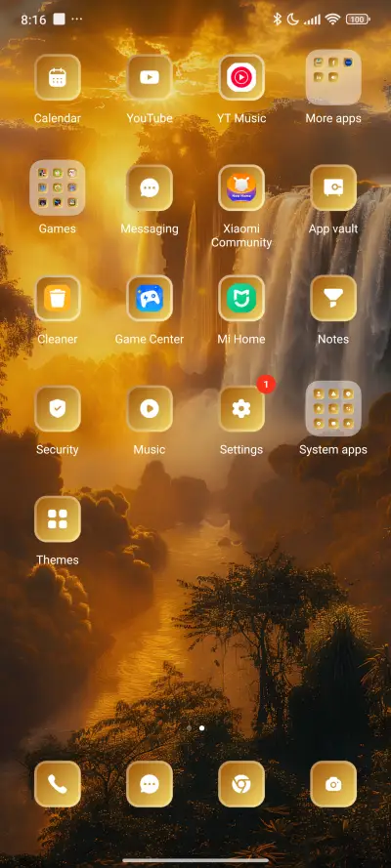Image resolution: width=391 pixels, height=868 pixels.
Task: Tap the battery indicator showing 100
Action: [x=358, y=20]
